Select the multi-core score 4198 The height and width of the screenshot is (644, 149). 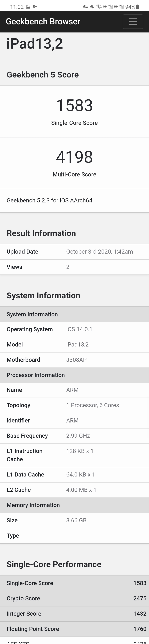tap(74, 157)
